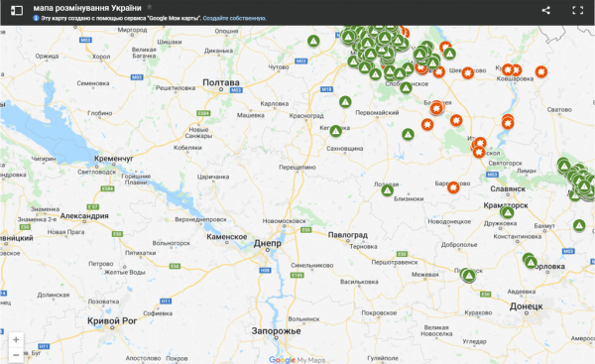Viewport: 595px width, 364px height.
Task: Click the Курахово town label
Action: pos(478,312)
